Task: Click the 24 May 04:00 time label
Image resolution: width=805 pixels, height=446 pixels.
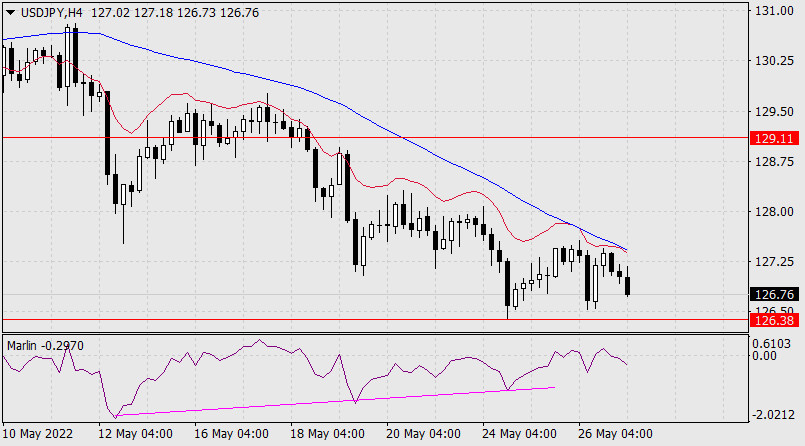Action: [x=520, y=434]
